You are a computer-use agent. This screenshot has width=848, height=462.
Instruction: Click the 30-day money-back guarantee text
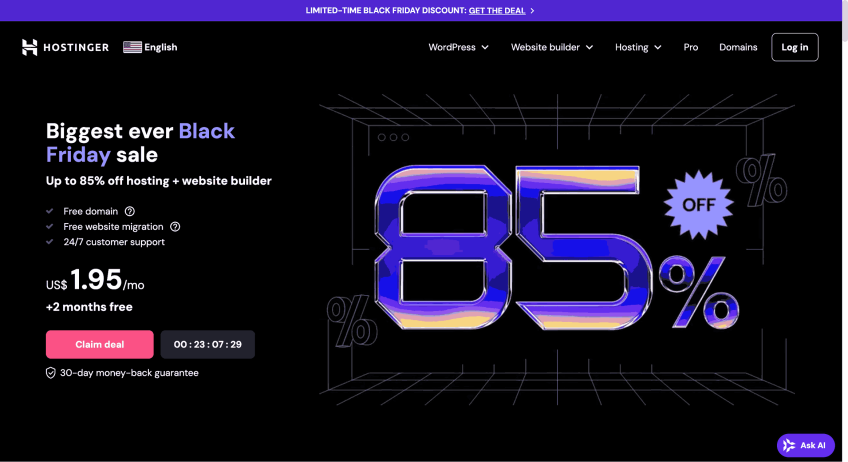pyautogui.click(x=129, y=373)
